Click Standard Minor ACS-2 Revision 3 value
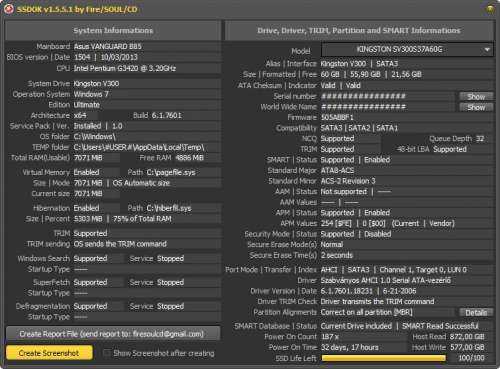 348,181
